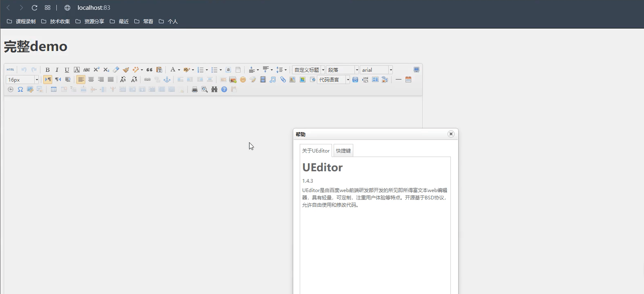Attach a file with paperclip icon
This screenshot has height=294, width=644.
coord(283,80)
